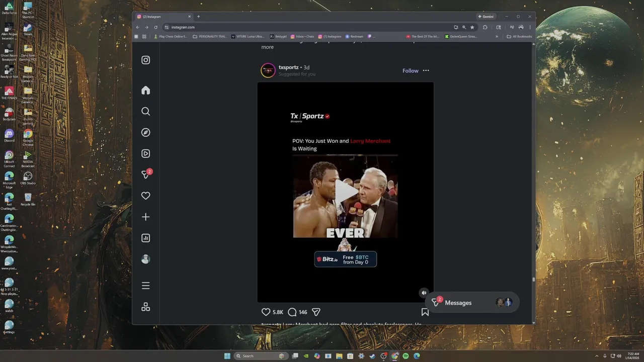Open the Inbox • Chats bookmark
This screenshot has height=362, width=644.
coord(302,36)
